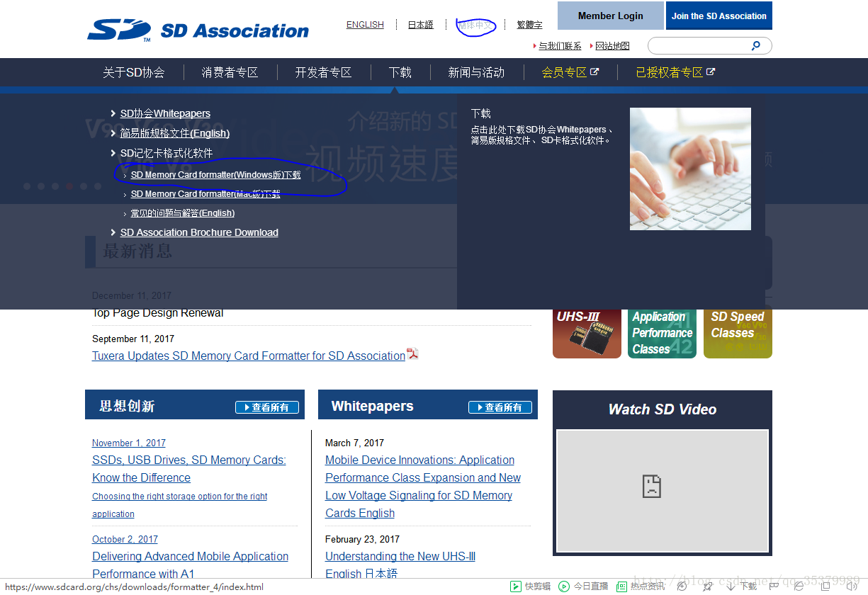Screen dimensions: 868x595
Task: Click the Member Login button
Action: click(610, 16)
